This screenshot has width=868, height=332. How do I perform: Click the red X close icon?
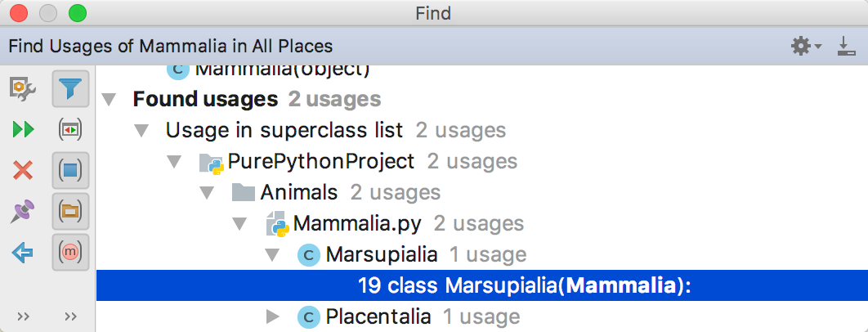click(23, 170)
